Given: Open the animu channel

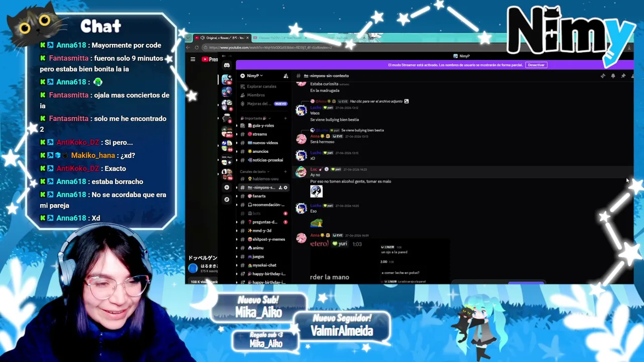Looking at the screenshot, I should 264,248.
